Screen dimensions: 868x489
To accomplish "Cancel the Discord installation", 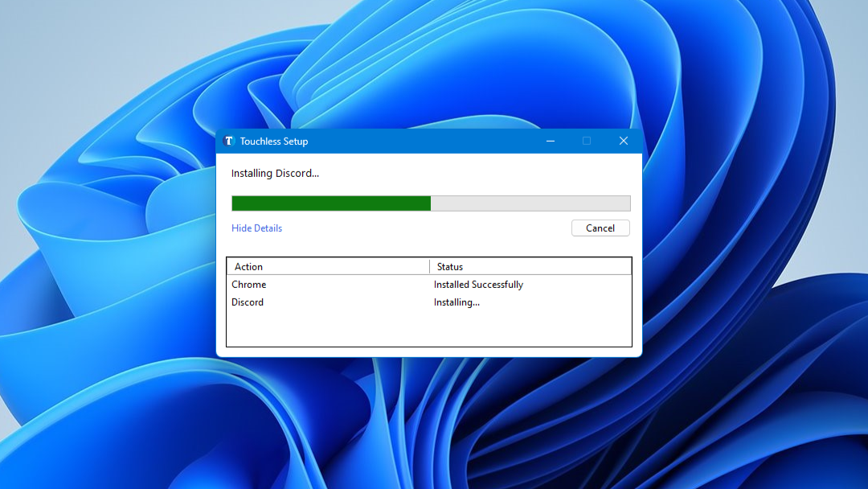I will click(x=600, y=228).
